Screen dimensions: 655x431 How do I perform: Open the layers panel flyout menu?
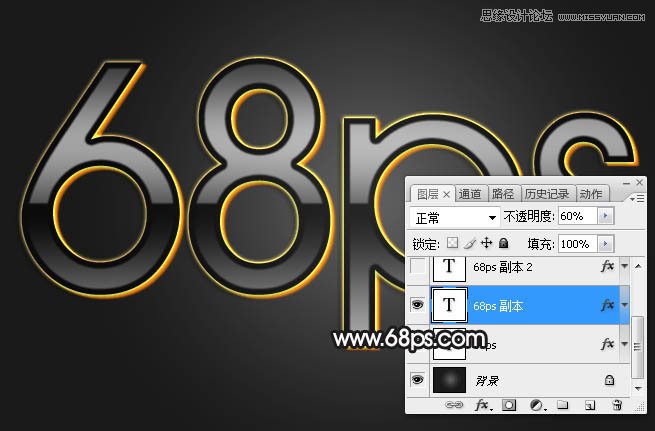[637, 198]
